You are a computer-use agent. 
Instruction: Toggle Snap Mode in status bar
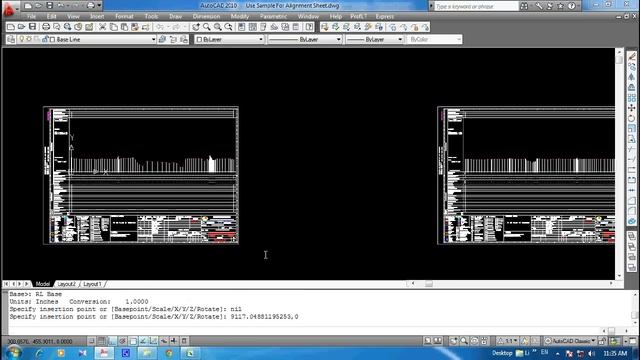tap(91, 341)
